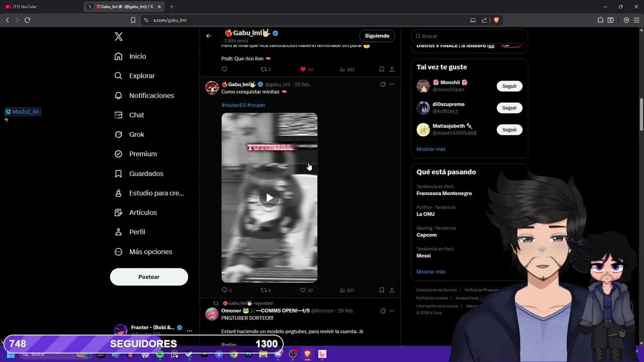The image size is (644, 362).
Task: Open the #vtuber hashtag
Action: pyautogui.click(x=256, y=105)
